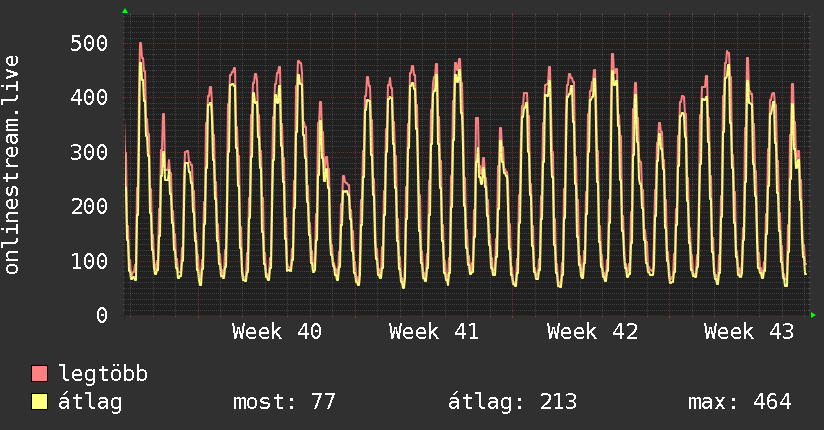The height and width of the screenshot is (430, 824).
Task: Select the 'legtöbb' legend label
Action: [103, 374]
